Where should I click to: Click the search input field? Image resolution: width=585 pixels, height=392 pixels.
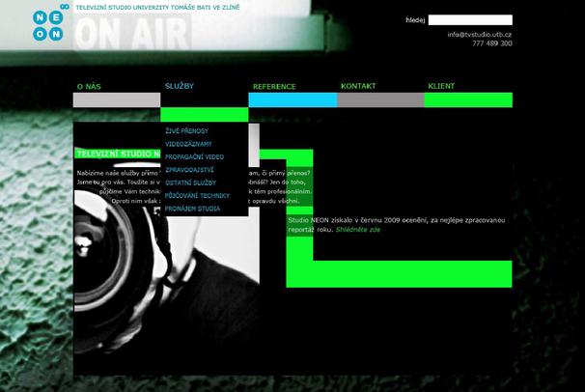tap(470, 19)
